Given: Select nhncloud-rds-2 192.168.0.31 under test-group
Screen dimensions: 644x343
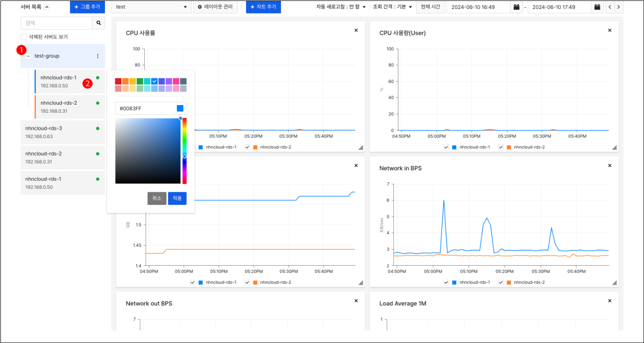Looking at the screenshot, I should (x=70, y=106).
